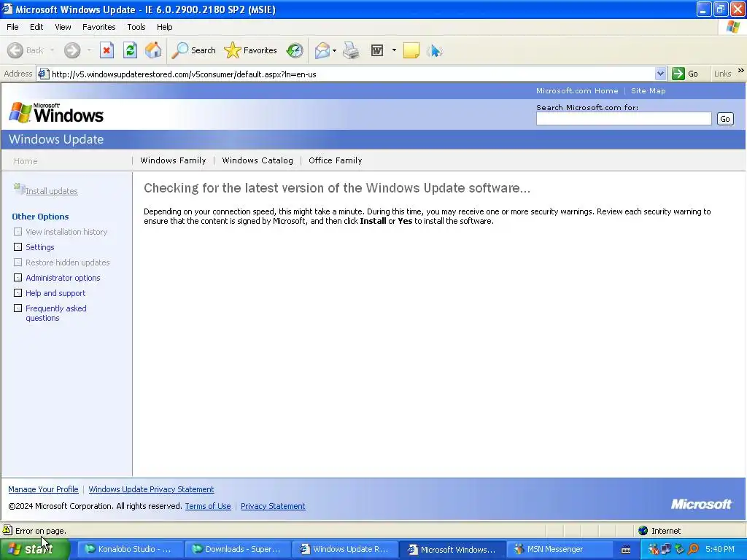This screenshot has width=747, height=560.
Task: Click the MSN Messenger tray icon
Action: [x=654, y=550]
